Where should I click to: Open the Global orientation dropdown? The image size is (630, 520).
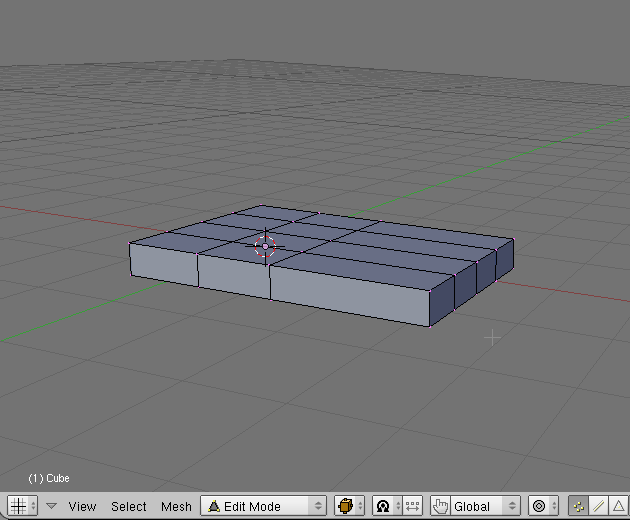click(485, 506)
